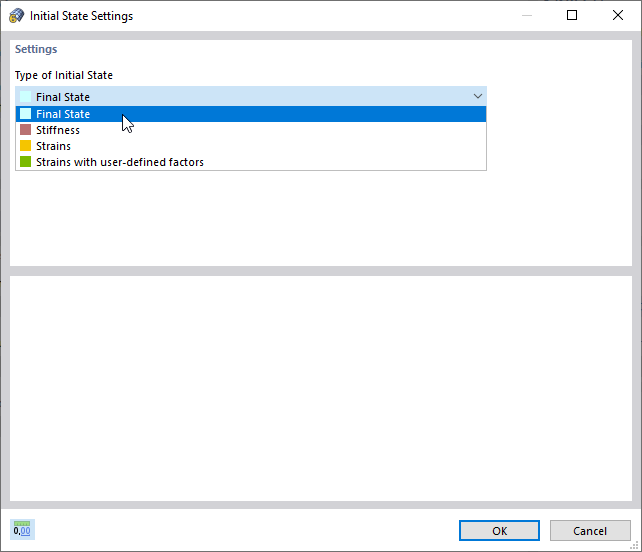
Task: Pick the Strains option in the list
Action: click(x=53, y=146)
